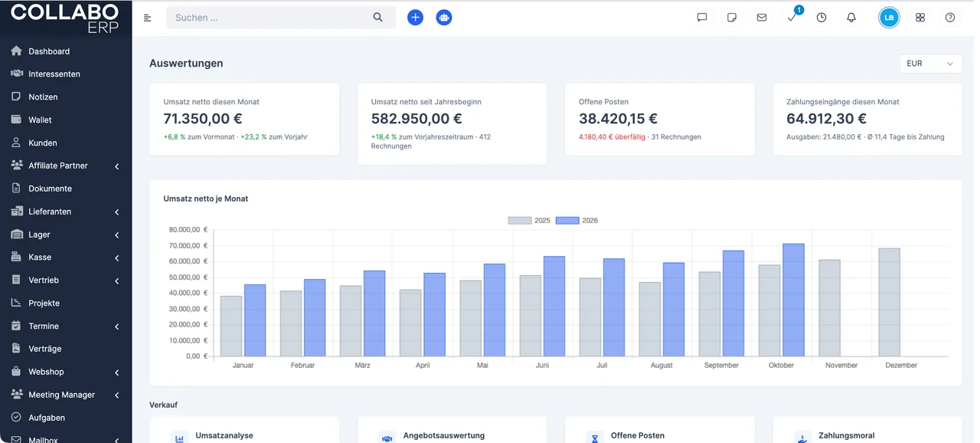Expand the Lager submenu
The width and height of the screenshot is (980, 443).
tap(117, 235)
